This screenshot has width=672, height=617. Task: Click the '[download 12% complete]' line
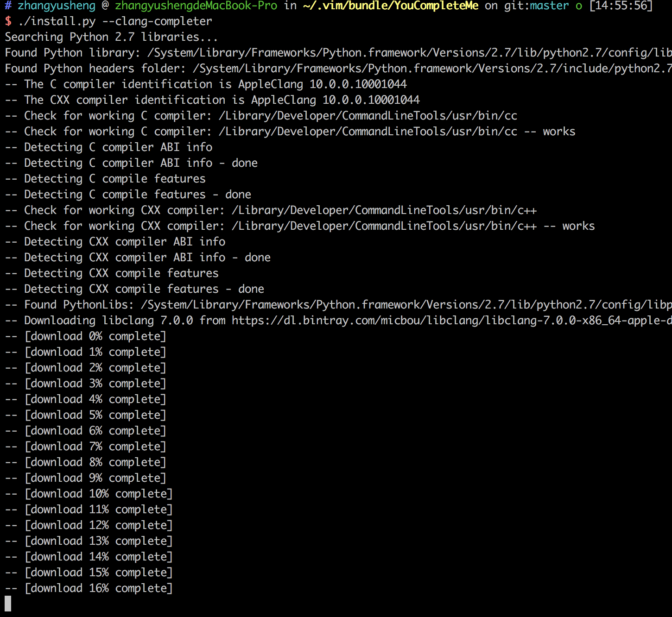pyautogui.click(x=89, y=525)
